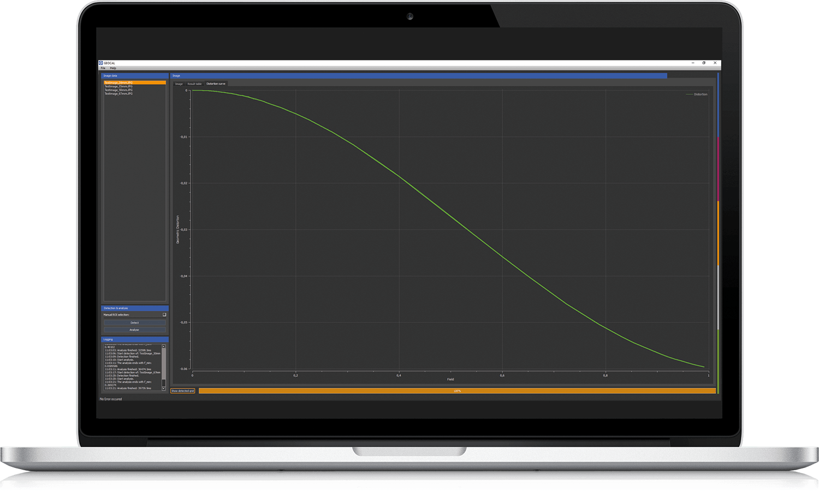Maximize the GEOCAL window
819x504 pixels.
click(x=704, y=63)
